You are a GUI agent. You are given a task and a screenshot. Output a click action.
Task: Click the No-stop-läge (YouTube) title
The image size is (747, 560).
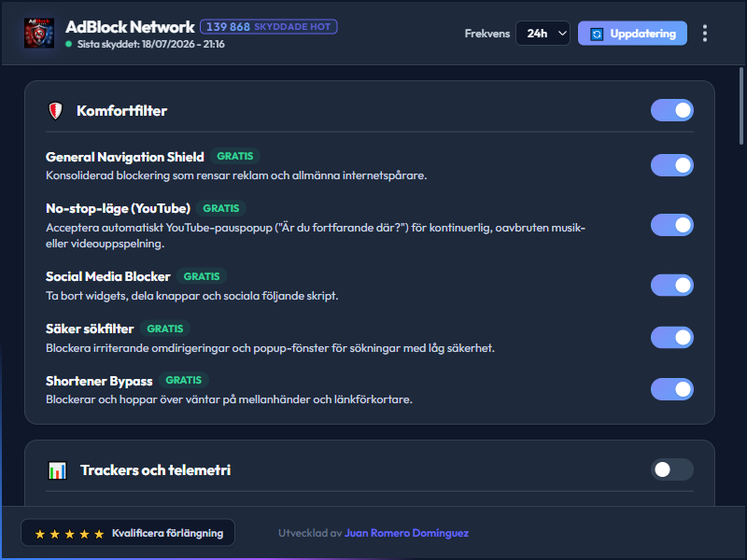[119, 208]
